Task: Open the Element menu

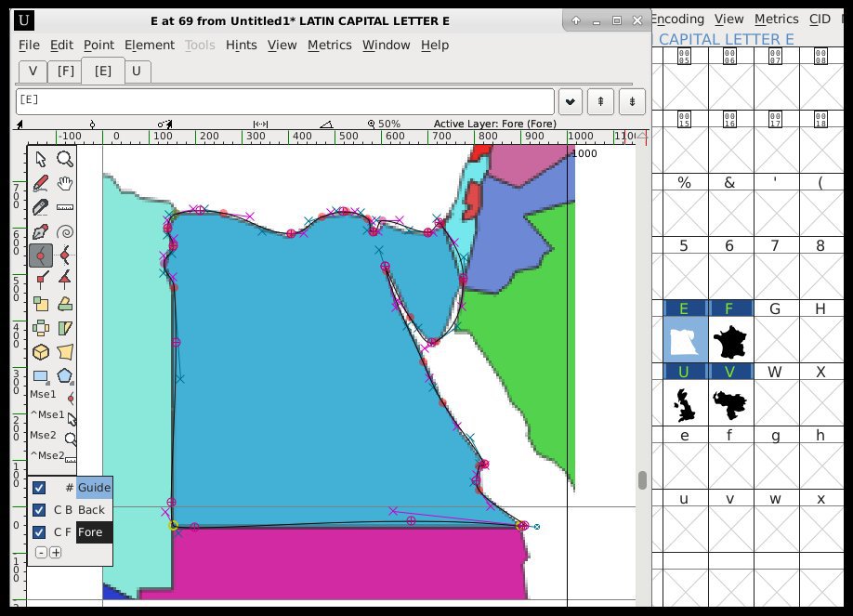Action: pyautogui.click(x=149, y=45)
